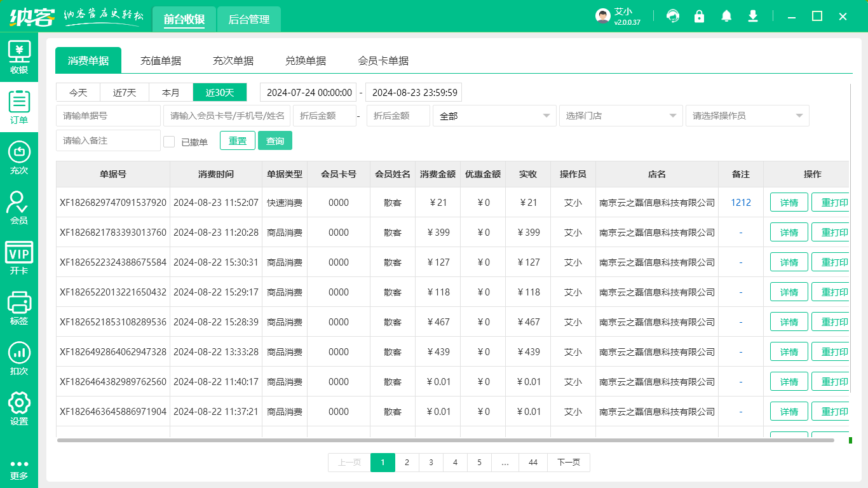Click the 会员卡号/手机号/姓名 input field
Viewport: 868px width, 488px height.
coord(227,116)
